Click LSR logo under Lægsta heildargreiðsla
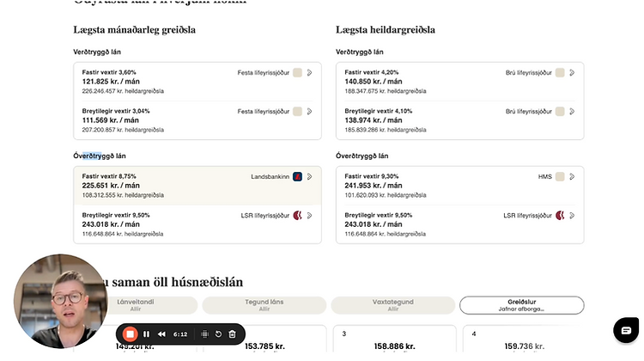Viewport: 644px width, 361px height. point(560,216)
